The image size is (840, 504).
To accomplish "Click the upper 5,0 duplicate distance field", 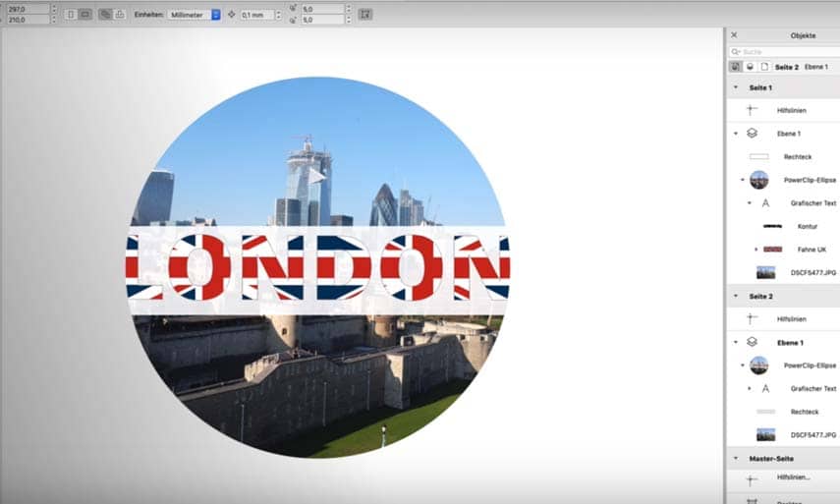I will [322, 9].
